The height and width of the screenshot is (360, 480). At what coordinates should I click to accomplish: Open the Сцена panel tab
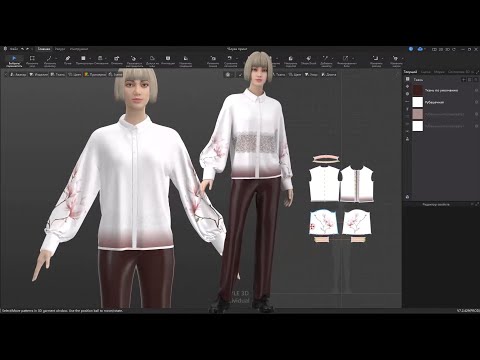(x=425, y=72)
